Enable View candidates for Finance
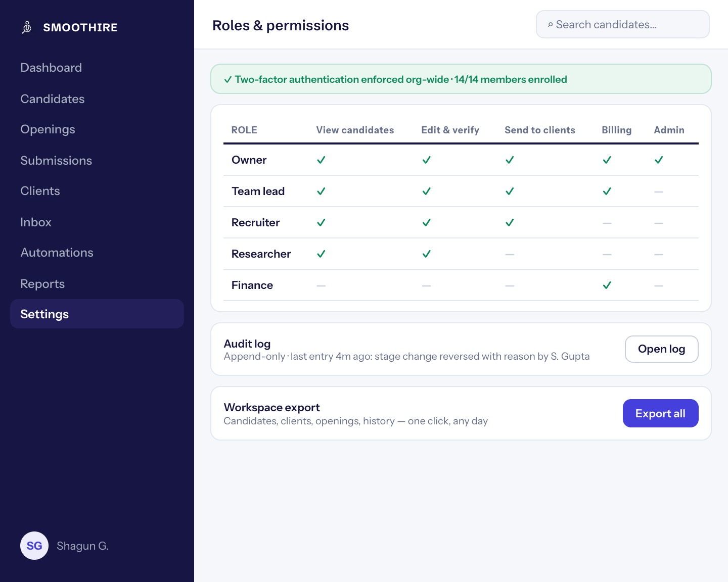The height and width of the screenshot is (582, 728). click(321, 286)
